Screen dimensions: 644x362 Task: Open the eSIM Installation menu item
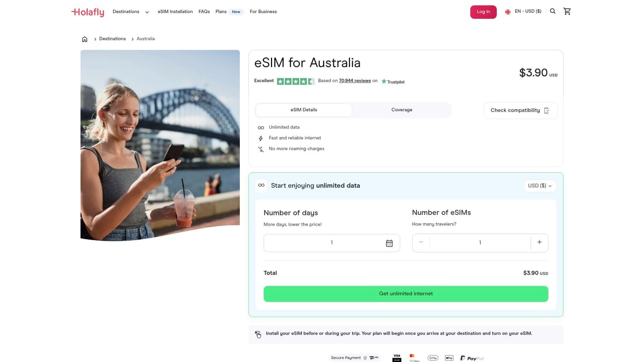click(175, 11)
